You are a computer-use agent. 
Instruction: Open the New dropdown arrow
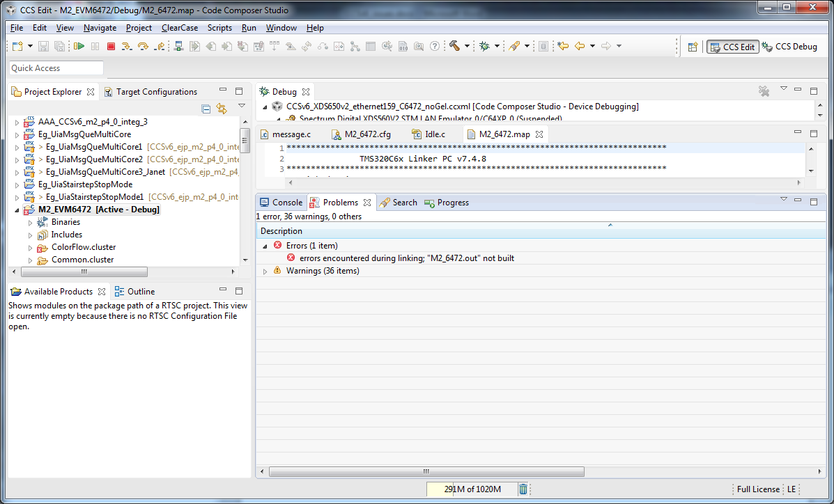click(x=31, y=46)
